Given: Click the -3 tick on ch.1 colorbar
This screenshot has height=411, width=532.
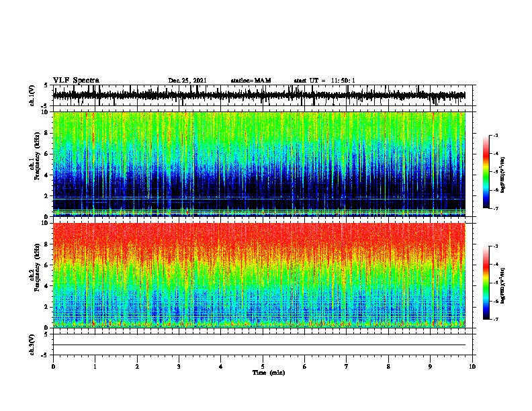Looking at the screenshot, I should [496, 136].
